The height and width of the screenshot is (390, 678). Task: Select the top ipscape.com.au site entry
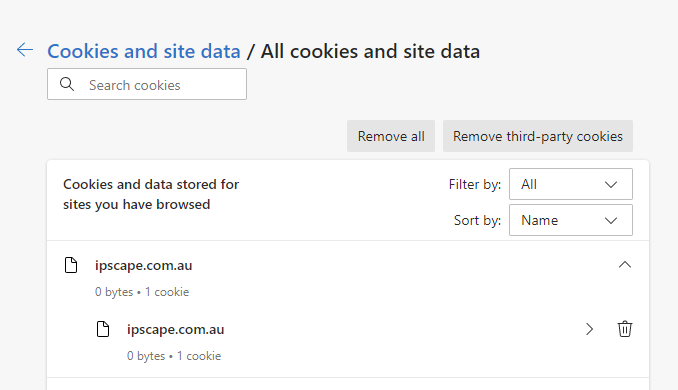pos(144,265)
